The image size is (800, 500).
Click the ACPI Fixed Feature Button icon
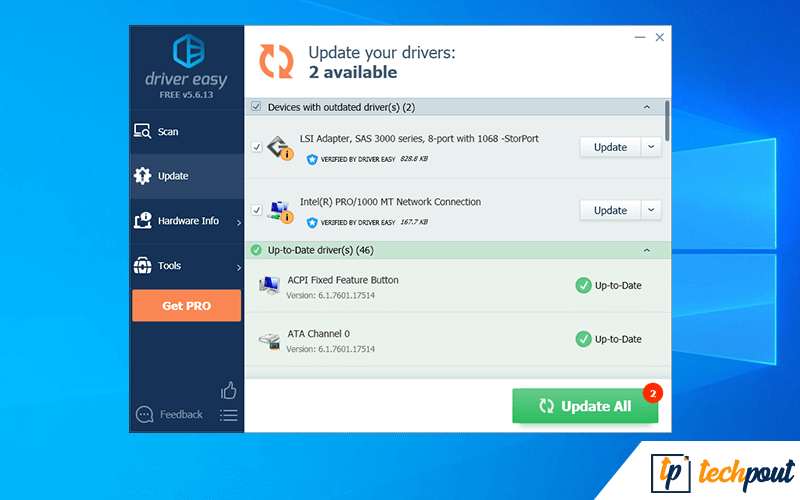click(x=269, y=286)
